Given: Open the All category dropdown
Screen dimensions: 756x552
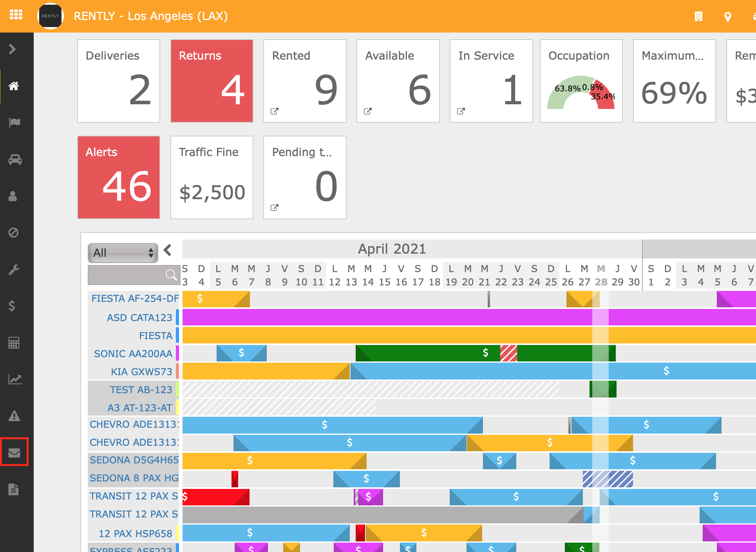Looking at the screenshot, I should click(x=123, y=253).
